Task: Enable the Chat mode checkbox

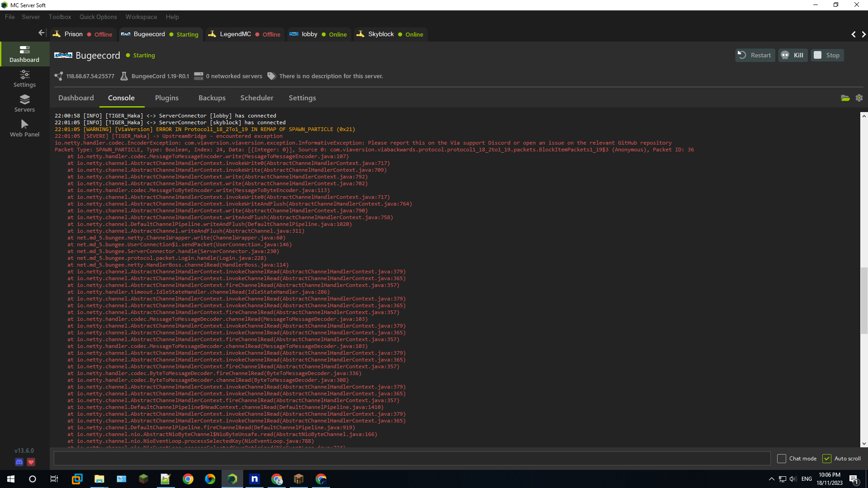Action: pos(782,459)
